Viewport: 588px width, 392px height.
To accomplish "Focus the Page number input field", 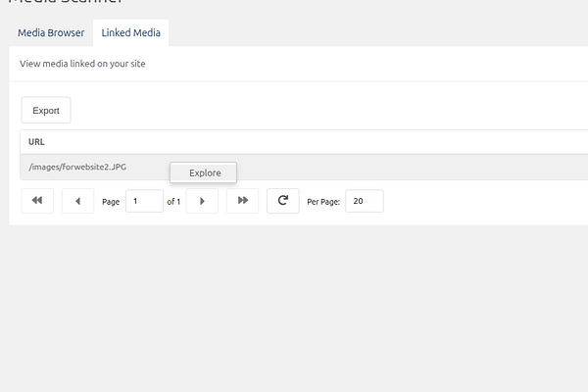I will pos(144,201).
